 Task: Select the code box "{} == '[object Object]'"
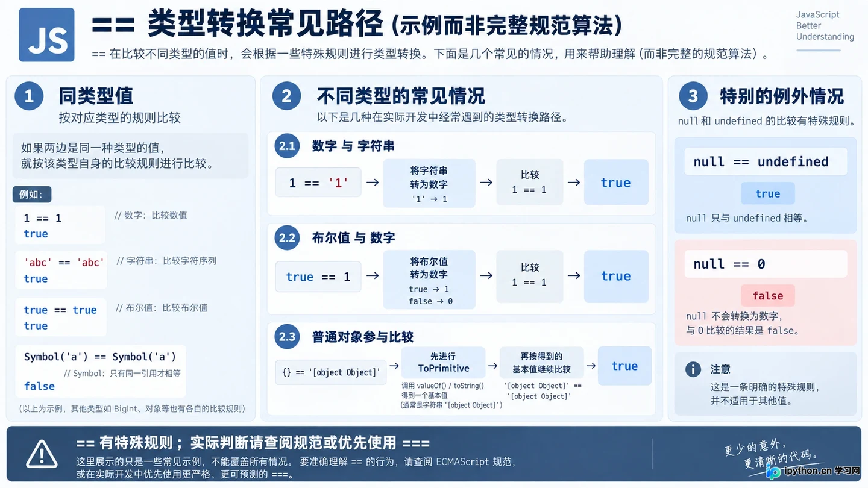tap(331, 372)
